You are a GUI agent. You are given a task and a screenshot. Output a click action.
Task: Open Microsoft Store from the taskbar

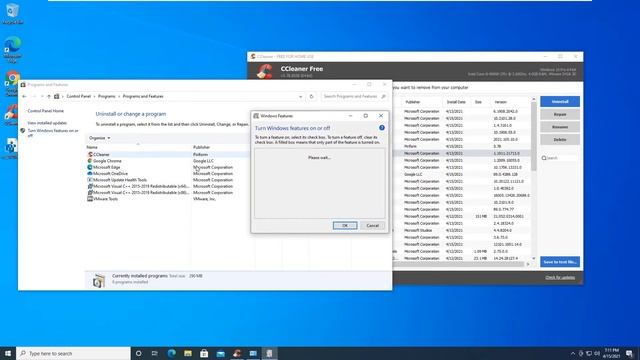click(x=204, y=353)
